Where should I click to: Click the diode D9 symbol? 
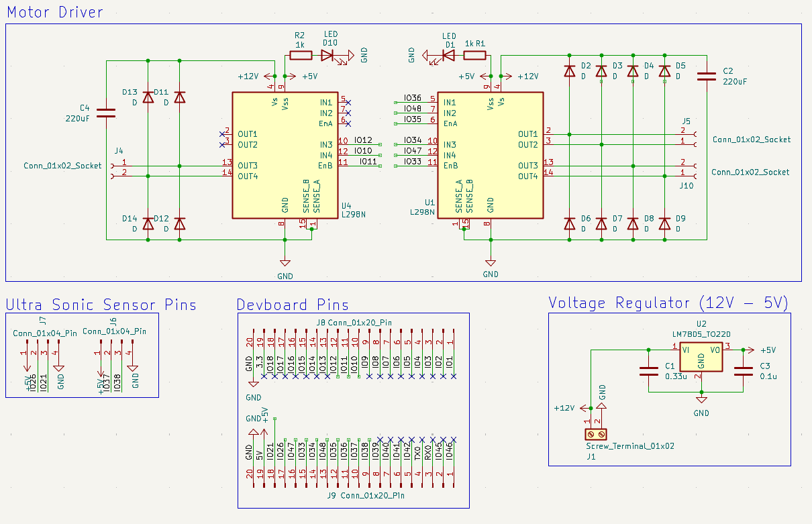(x=665, y=223)
